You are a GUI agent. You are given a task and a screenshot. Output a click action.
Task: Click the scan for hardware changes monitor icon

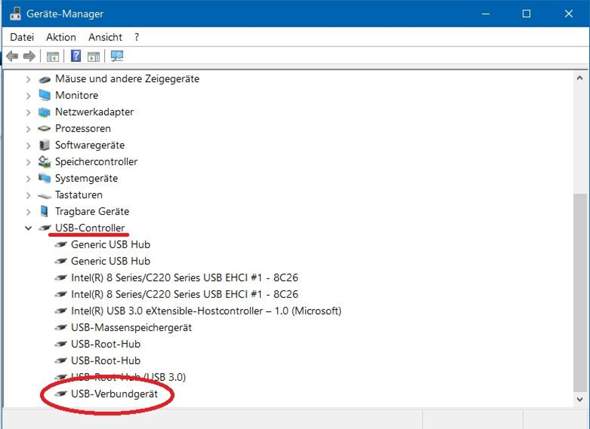click(117, 56)
